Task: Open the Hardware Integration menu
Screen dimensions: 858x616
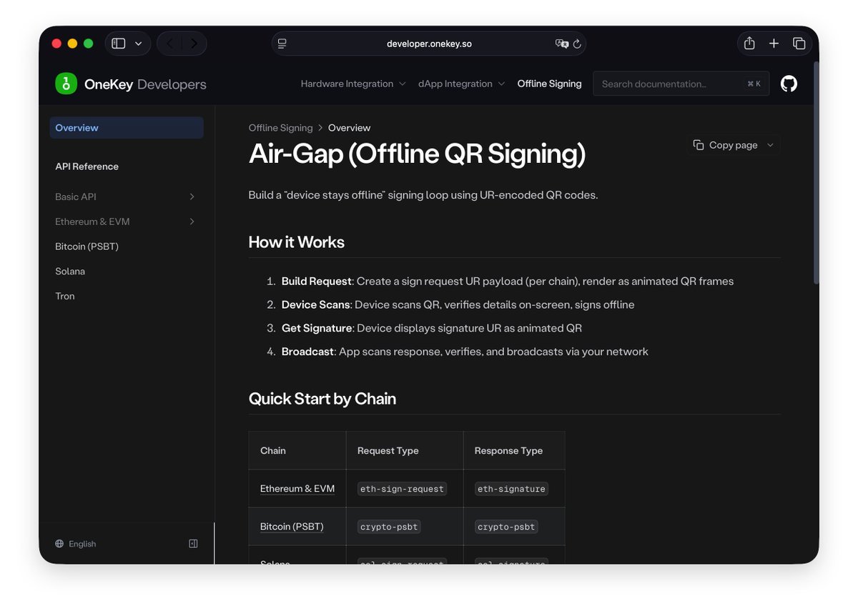Action: [x=353, y=84]
